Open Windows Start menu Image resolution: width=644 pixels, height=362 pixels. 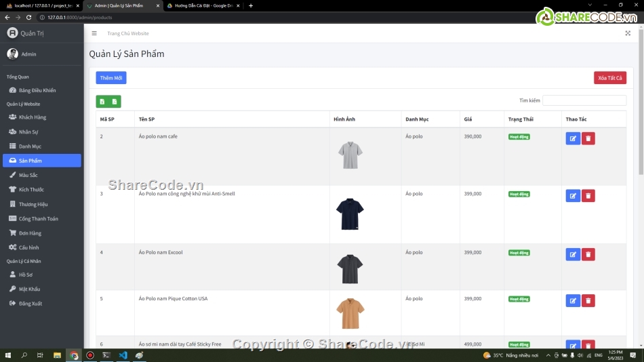(8, 355)
